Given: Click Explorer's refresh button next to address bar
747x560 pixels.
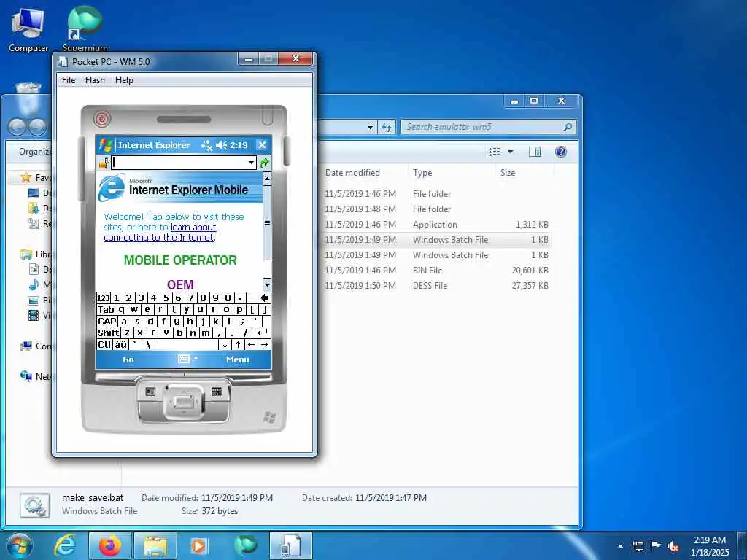Looking at the screenshot, I should (387, 127).
